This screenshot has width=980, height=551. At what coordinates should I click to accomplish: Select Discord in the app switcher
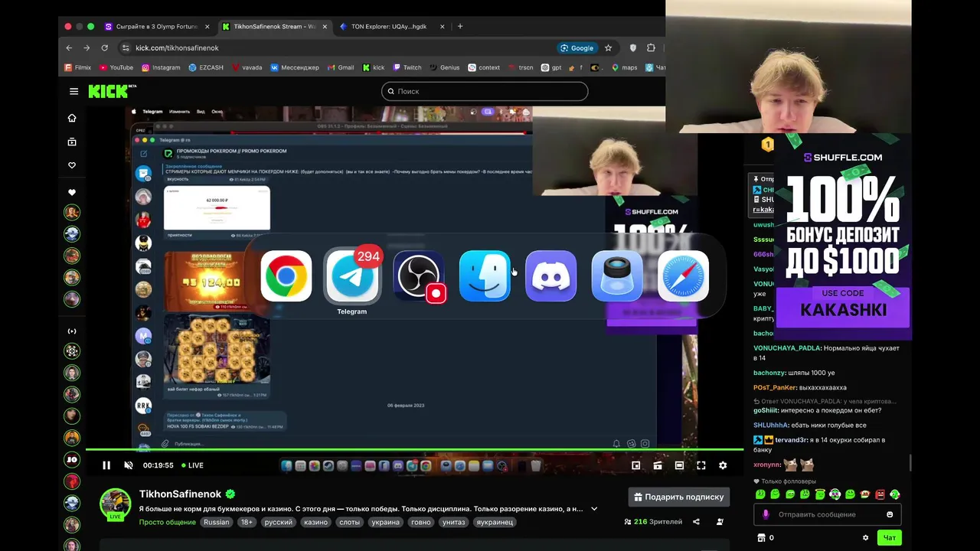(551, 276)
